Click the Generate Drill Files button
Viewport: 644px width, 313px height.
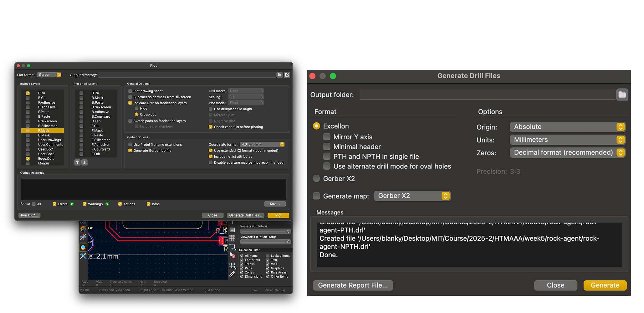point(245,215)
